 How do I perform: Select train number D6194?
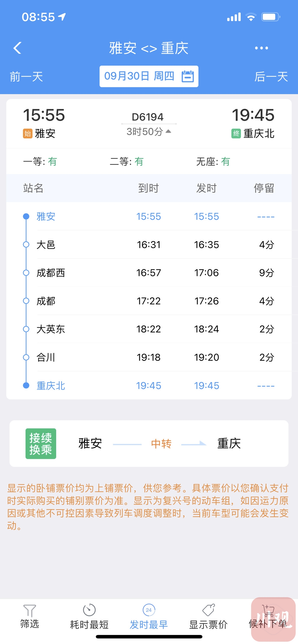pyautogui.click(x=148, y=117)
